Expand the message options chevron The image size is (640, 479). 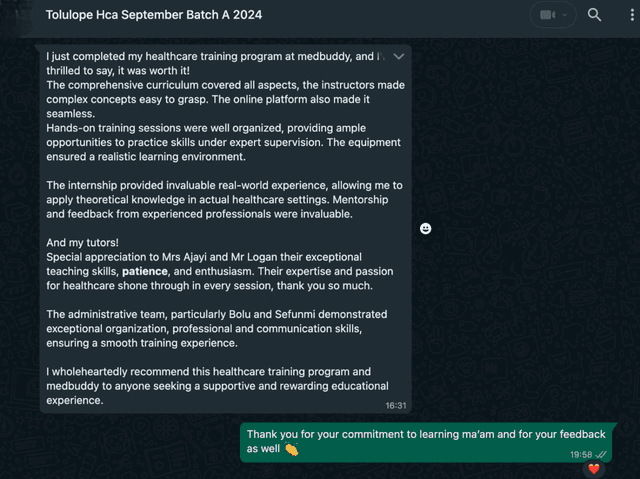(x=399, y=57)
